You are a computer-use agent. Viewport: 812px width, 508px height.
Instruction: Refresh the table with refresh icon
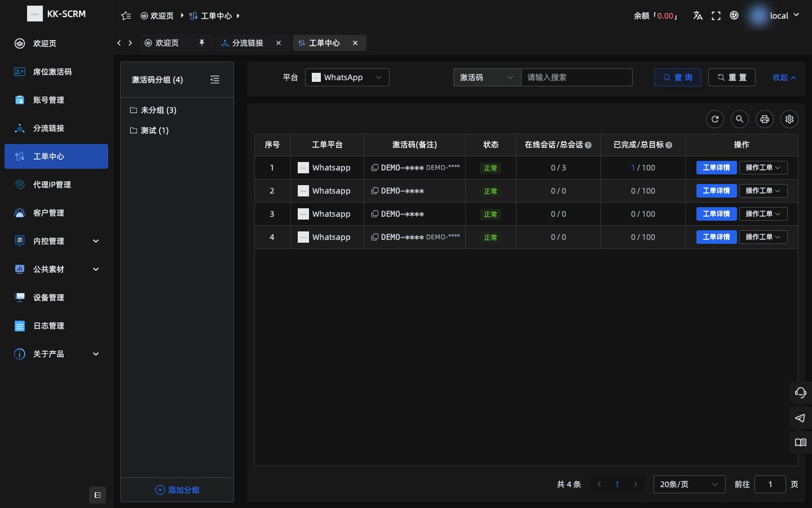[715, 119]
